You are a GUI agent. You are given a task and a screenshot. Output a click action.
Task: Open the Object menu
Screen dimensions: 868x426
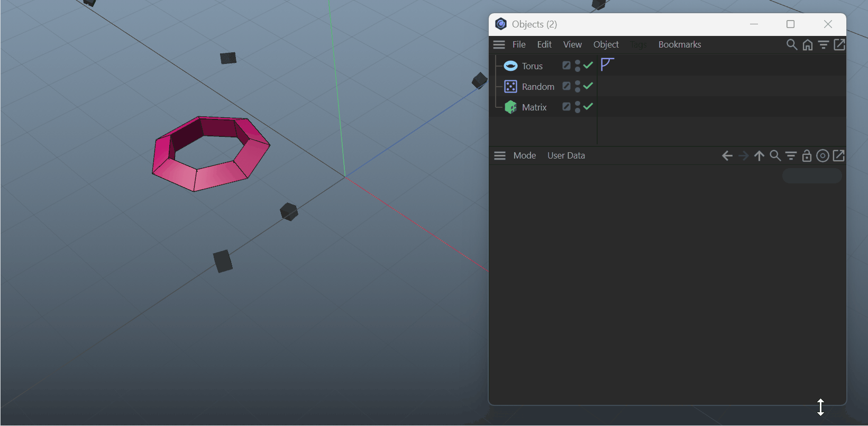pos(606,45)
